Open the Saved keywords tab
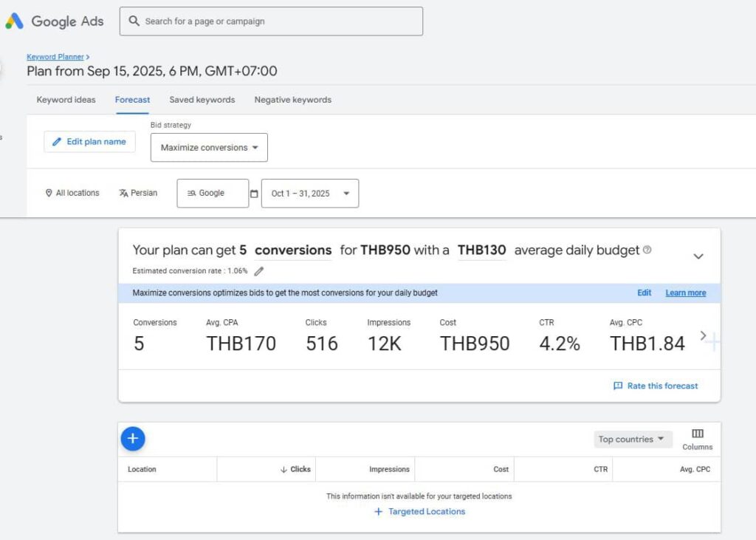Screen dimensions: 756x540 click(202, 100)
